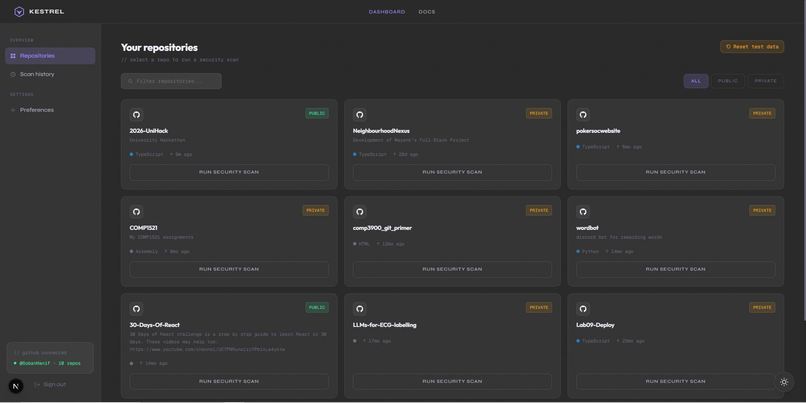
Task: Click the 30-Days-Of-React repository title
Action: (155, 325)
